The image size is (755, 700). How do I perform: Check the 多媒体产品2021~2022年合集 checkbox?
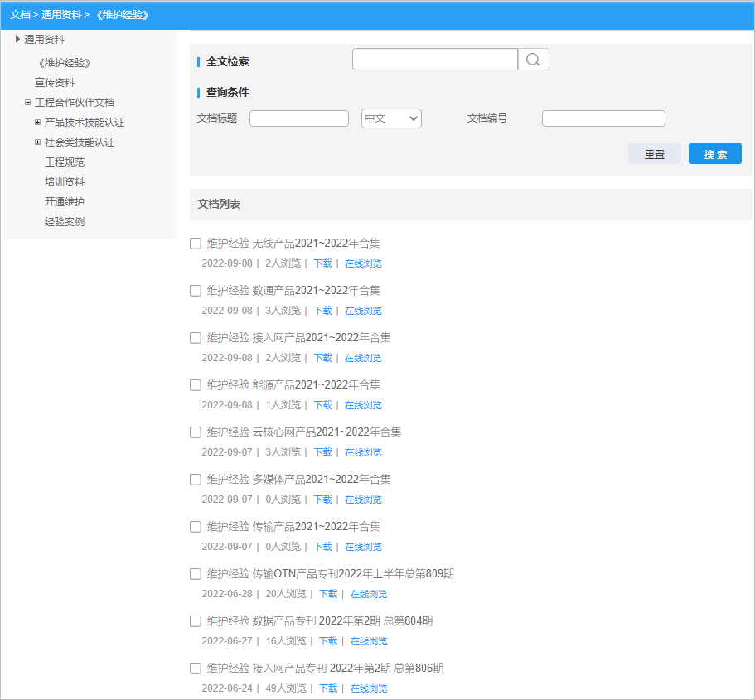196,480
